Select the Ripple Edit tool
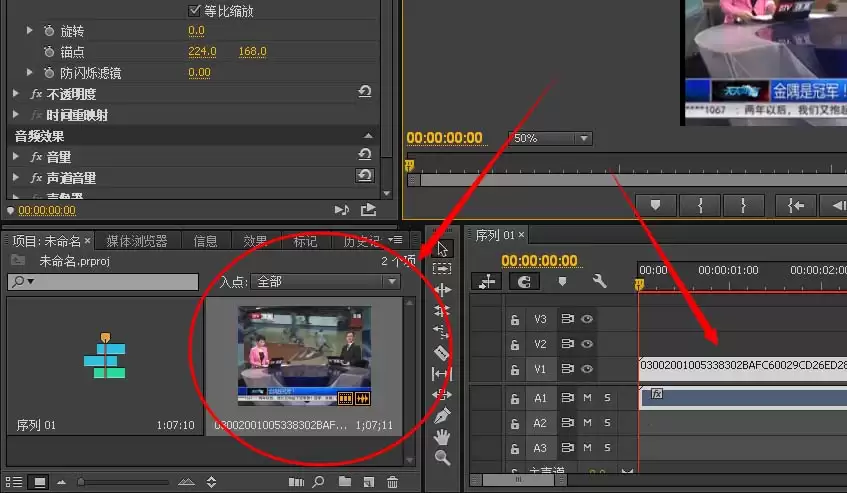Image resolution: width=847 pixels, height=493 pixels. [x=442, y=290]
